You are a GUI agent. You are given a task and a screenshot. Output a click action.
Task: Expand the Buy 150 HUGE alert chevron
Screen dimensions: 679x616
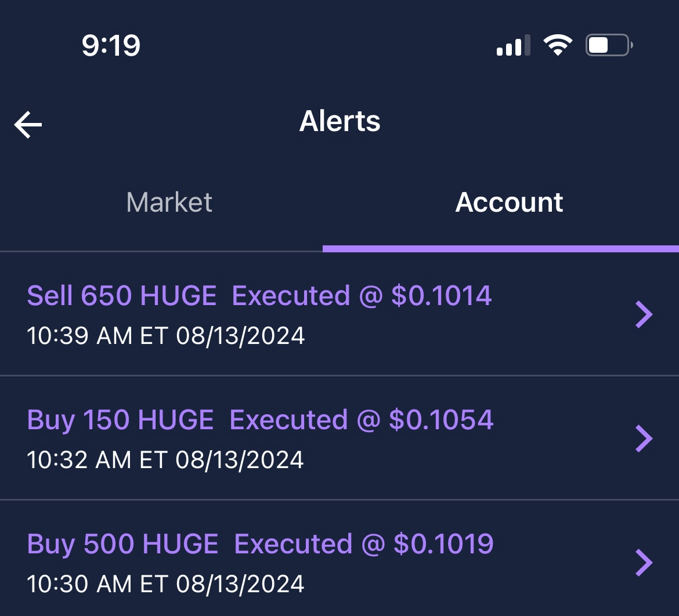tap(644, 439)
